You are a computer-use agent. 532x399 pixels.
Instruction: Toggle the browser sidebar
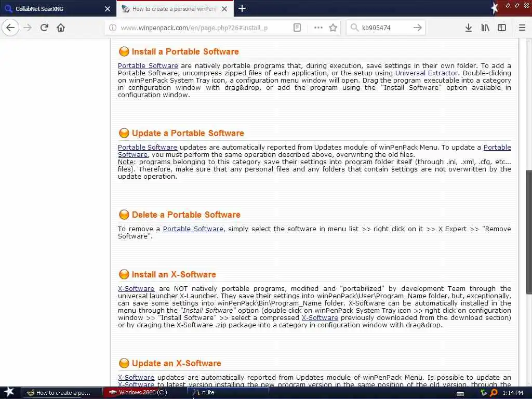(502, 28)
